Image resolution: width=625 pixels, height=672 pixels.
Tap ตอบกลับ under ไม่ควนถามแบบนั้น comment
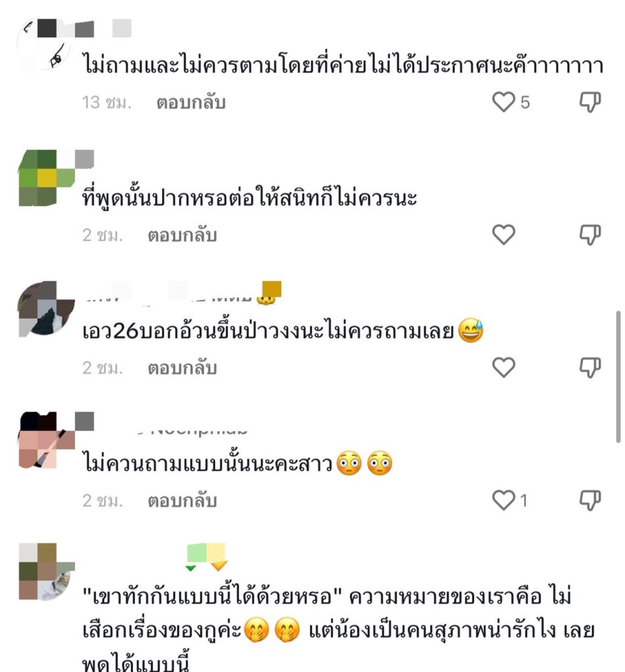[x=183, y=501]
